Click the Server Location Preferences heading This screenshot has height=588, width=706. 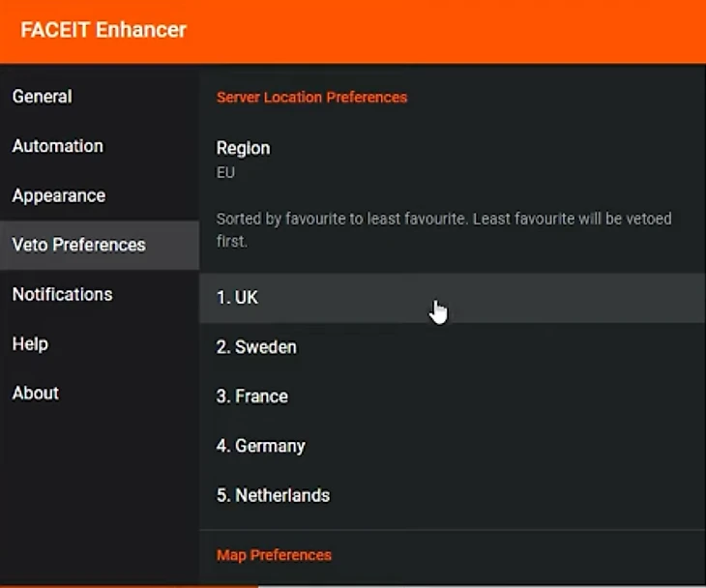311,98
